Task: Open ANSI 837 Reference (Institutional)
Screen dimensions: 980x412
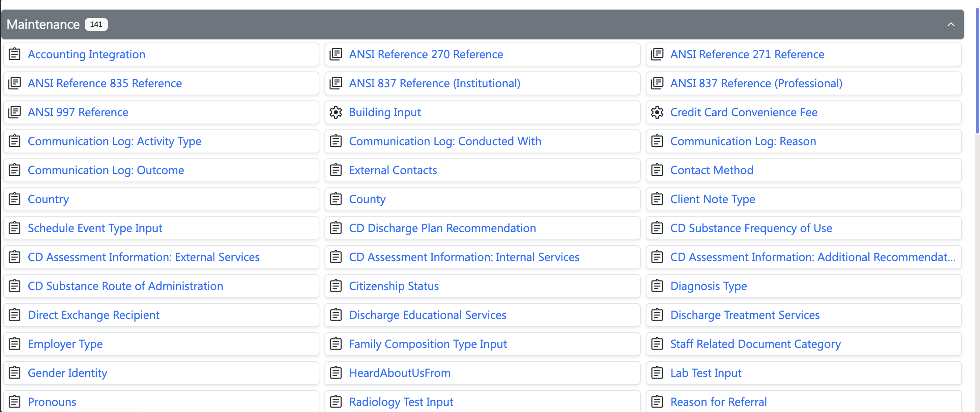Action: tap(435, 83)
